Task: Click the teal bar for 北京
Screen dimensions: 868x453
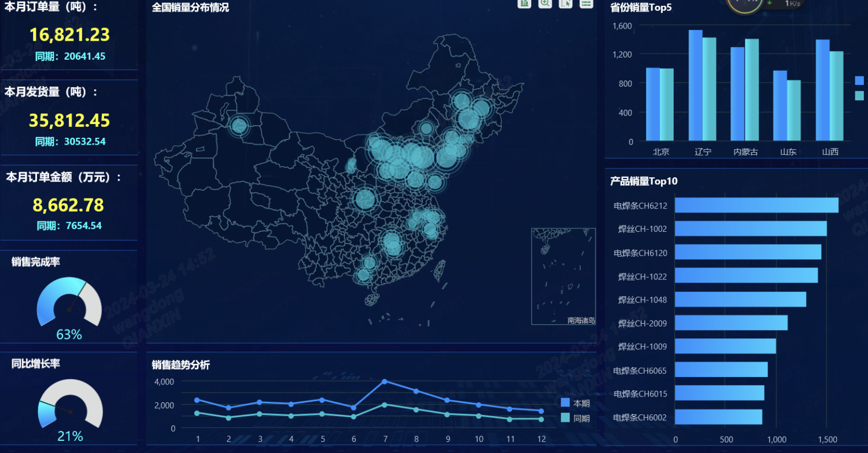Action: coord(667,105)
